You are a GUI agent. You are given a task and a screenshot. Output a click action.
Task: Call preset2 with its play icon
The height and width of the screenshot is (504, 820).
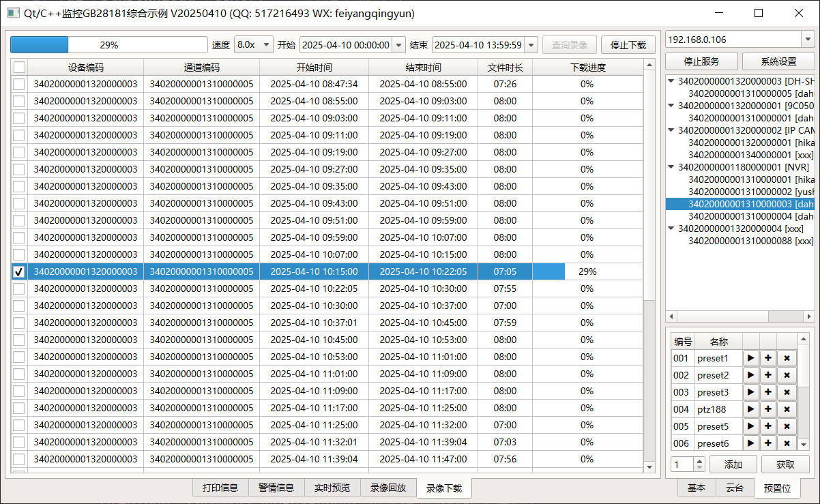751,375
